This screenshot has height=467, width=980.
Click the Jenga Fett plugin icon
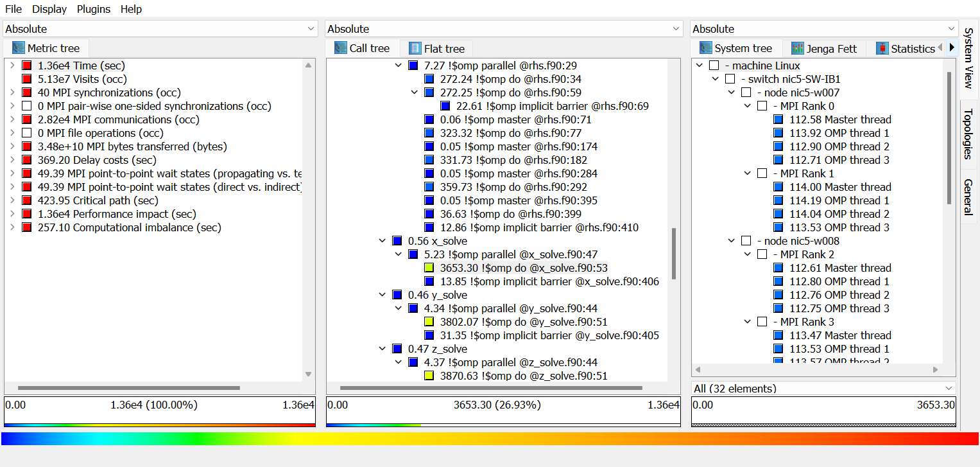(797, 49)
